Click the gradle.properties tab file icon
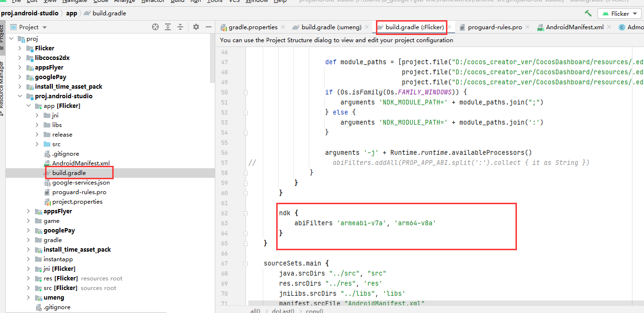This screenshot has width=644, height=313. point(223,27)
